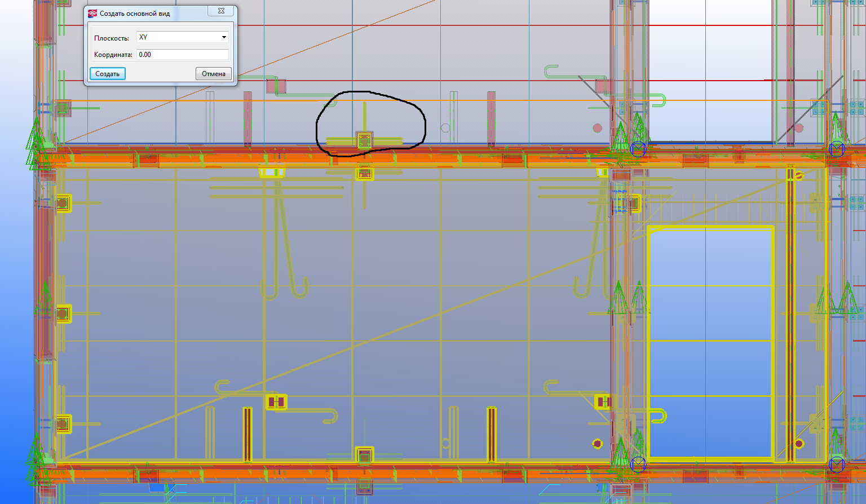This screenshot has width=866, height=504.
Task: Click the Отмена button
Action: pyautogui.click(x=214, y=74)
